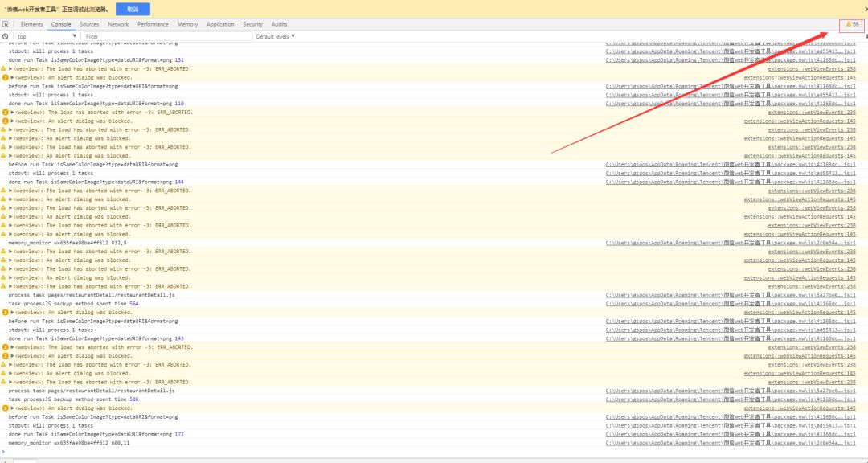Viewport: 868px width, 463px height.
Task: Select 'task processJS backup method spent time 564'
Action: pyautogui.click(x=73, y=304)
